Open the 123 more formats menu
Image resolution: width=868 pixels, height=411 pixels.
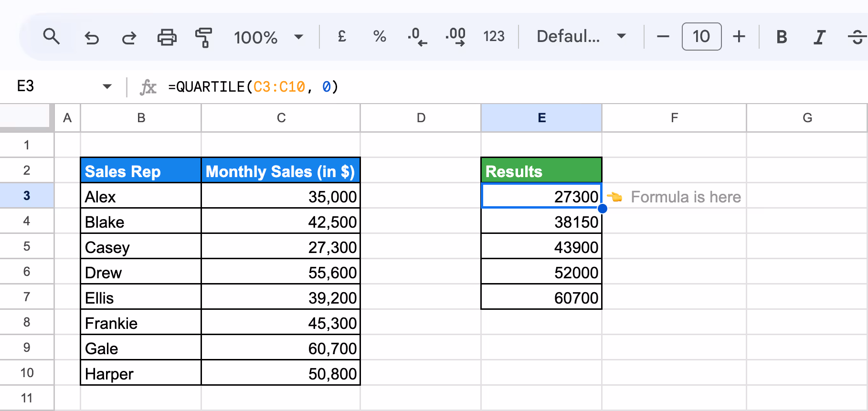coord(494,36)
